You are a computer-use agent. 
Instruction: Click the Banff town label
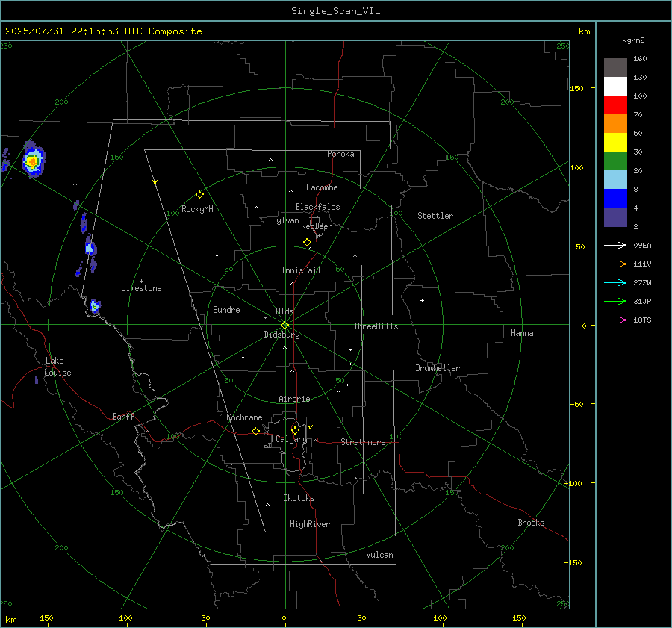pos(123,416)
